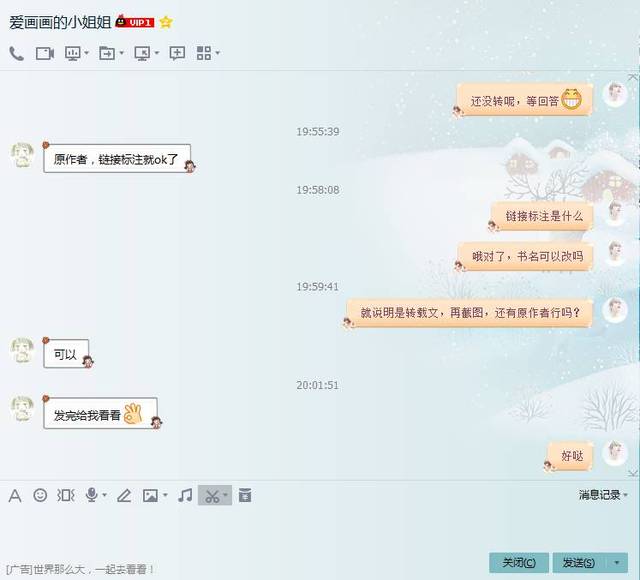Expand the send button options arrow
Screen dimensions: 640x580
pos(617,563)
